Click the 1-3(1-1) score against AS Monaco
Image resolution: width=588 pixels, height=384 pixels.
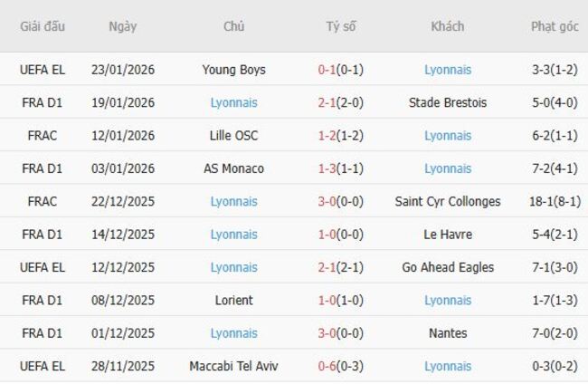[x=341, y=168]
